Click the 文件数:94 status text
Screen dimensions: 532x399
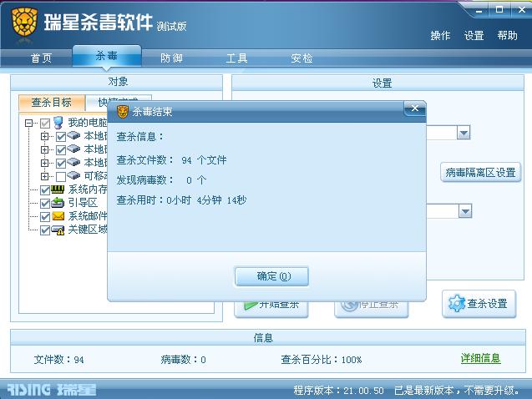[58, 359]
